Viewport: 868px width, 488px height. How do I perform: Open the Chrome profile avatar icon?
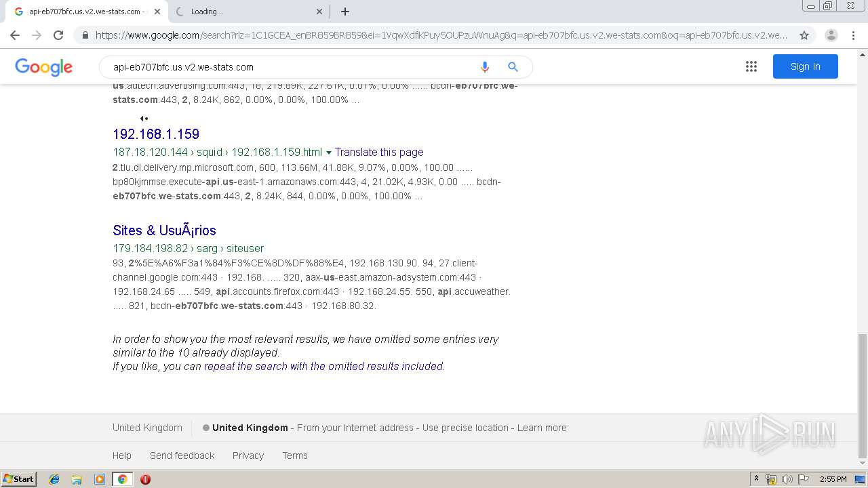[831, 35]
